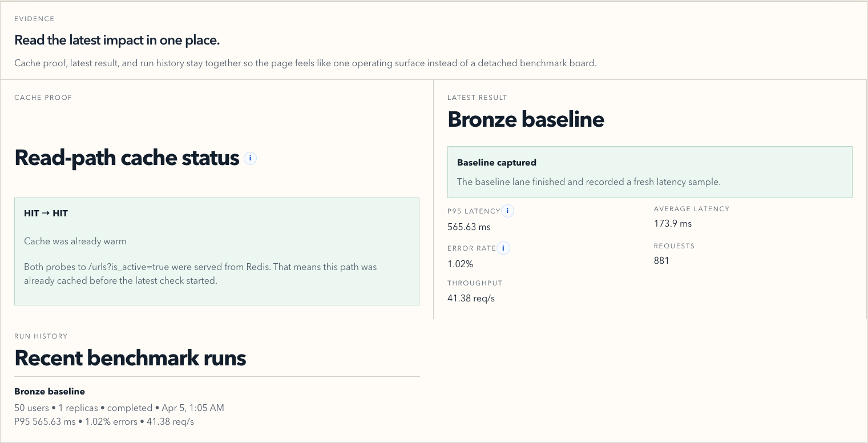This screenshot has height=443, width=868.
Task: Click the CACHE PROOF section label
Action: 43,98
